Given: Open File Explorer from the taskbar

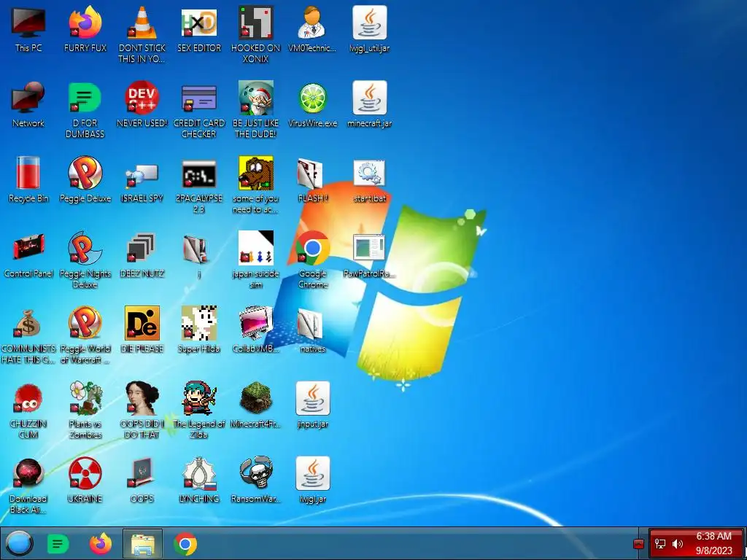Looking at the screenshot, I should coord(143,544).
